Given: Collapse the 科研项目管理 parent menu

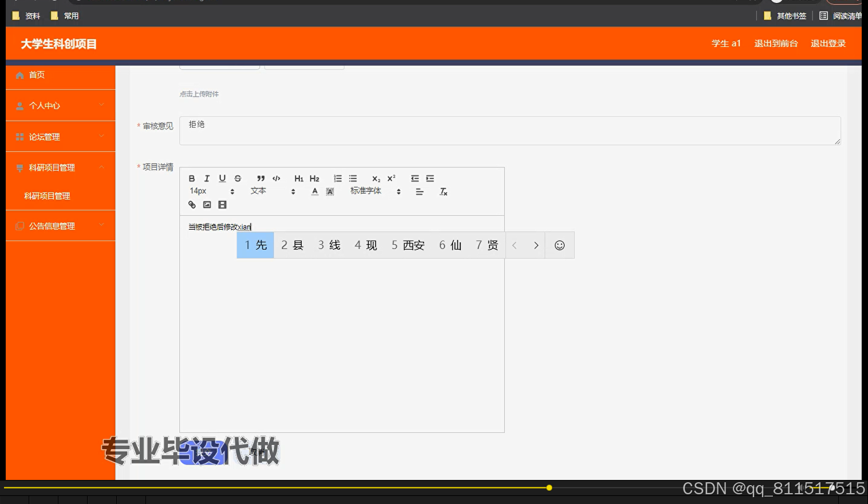Looking at the screenshot, I should (61, 168).
